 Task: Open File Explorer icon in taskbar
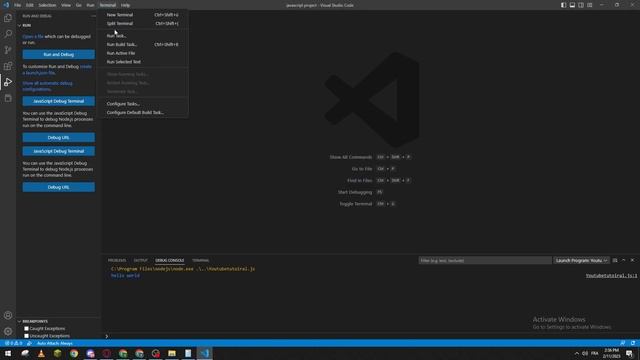[172, 353]
